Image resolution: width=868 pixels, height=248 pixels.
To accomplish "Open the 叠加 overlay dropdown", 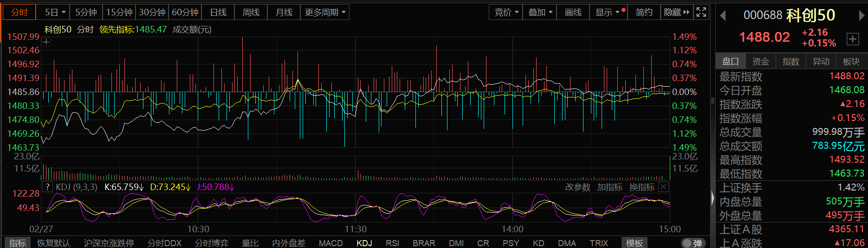I will 540,13.
